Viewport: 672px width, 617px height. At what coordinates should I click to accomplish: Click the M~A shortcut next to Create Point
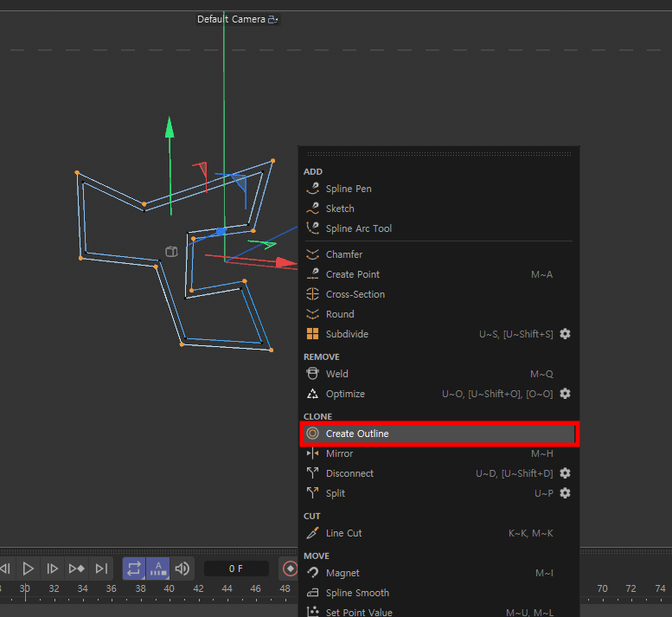coord(541,274)
